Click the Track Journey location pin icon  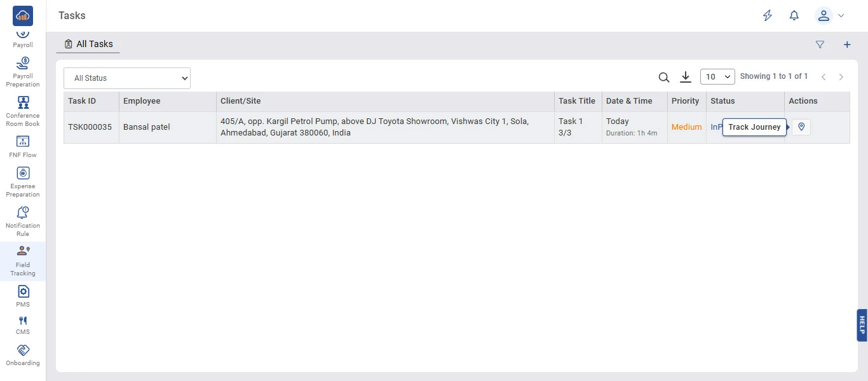pyautogui.click(x=801, y=127)
